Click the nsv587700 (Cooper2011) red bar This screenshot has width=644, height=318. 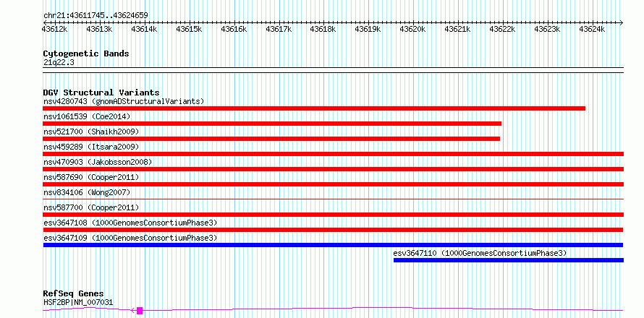(334, 215)
